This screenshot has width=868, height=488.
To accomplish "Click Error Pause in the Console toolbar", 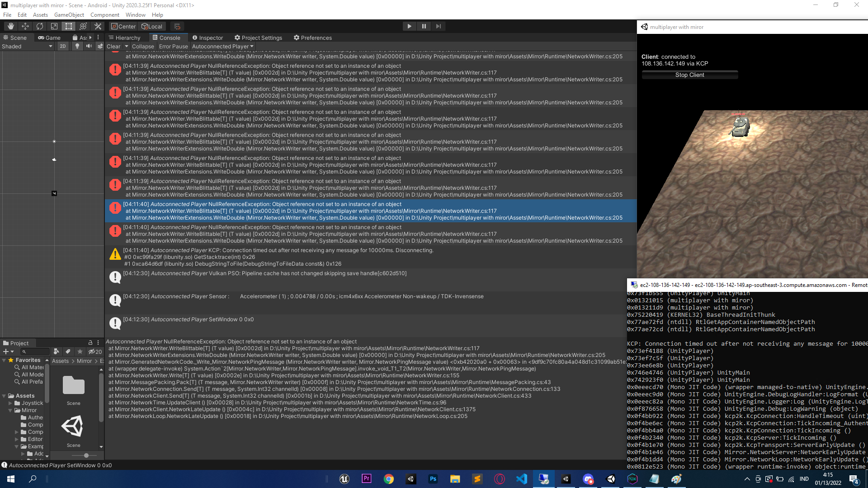I will tap(173, 46).
